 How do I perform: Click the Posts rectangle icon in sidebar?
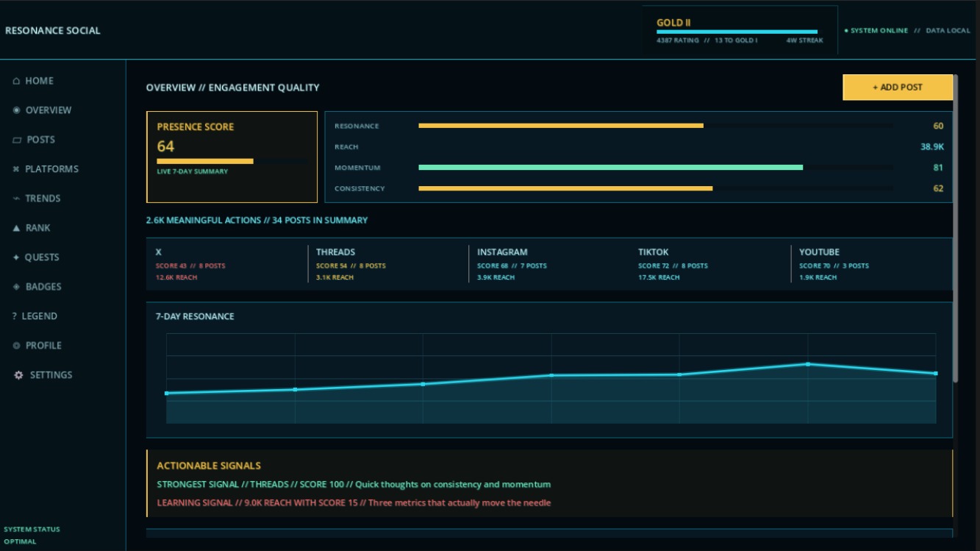coord(17,140)
